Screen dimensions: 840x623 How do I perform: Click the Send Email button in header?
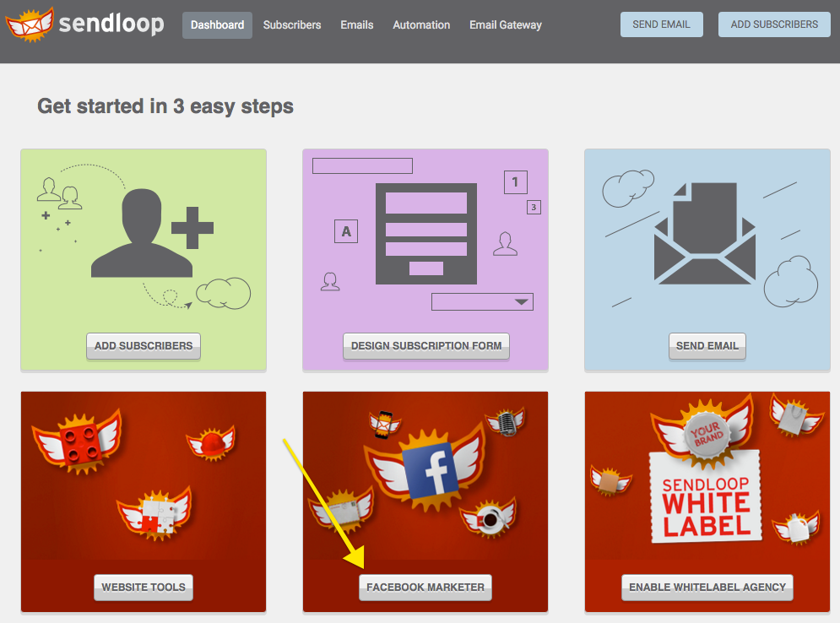661,24
